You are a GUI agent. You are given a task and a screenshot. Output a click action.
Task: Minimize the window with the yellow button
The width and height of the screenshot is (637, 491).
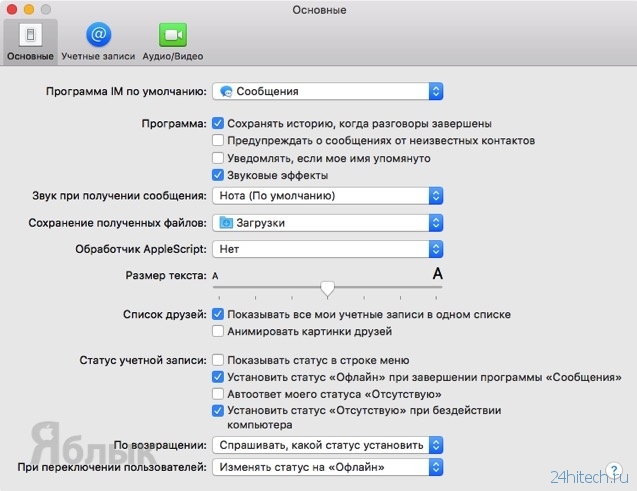tap(29, 9)
